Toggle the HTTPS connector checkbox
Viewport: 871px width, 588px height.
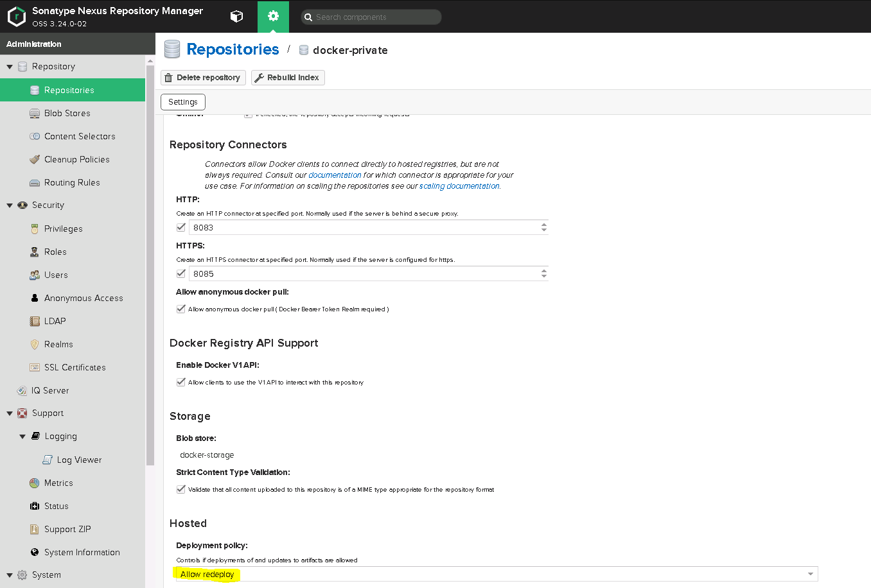pos(181,273)
